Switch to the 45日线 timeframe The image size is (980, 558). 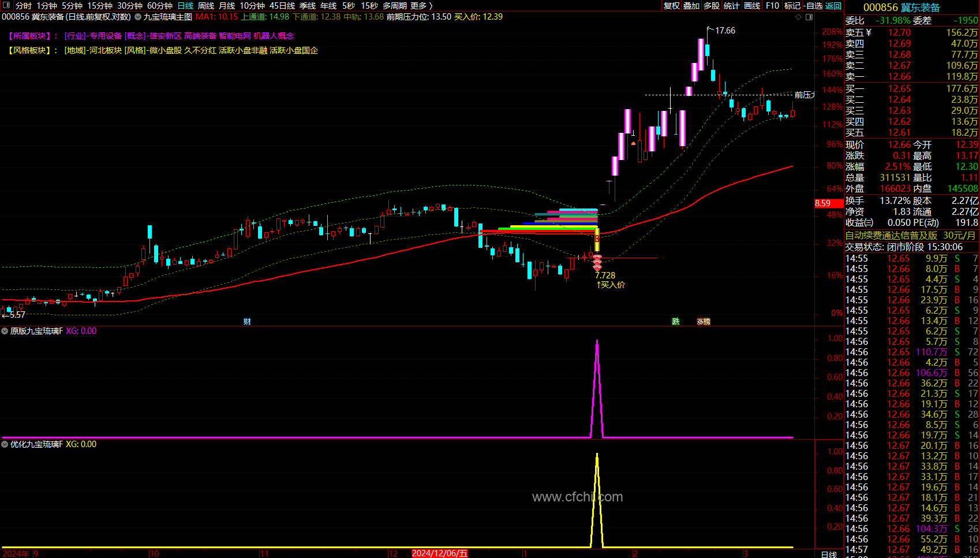point(282,6)
